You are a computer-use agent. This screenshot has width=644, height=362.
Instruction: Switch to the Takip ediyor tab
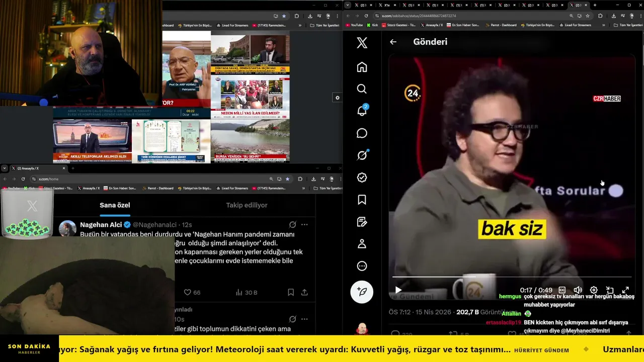[x=247, y=205]
